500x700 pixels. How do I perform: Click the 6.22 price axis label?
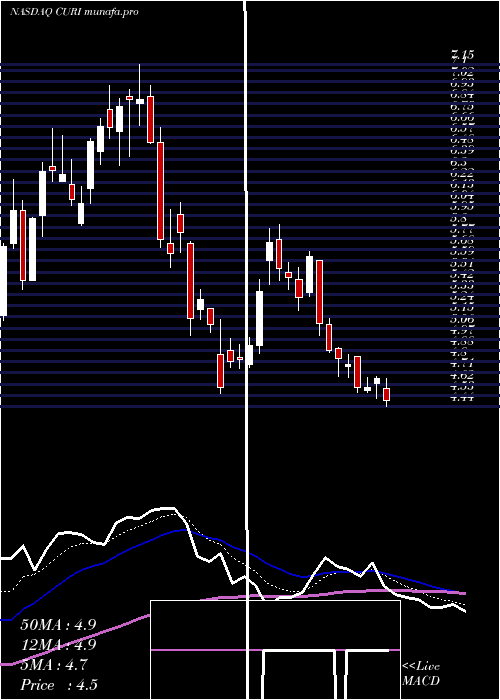tap(462, 175)
